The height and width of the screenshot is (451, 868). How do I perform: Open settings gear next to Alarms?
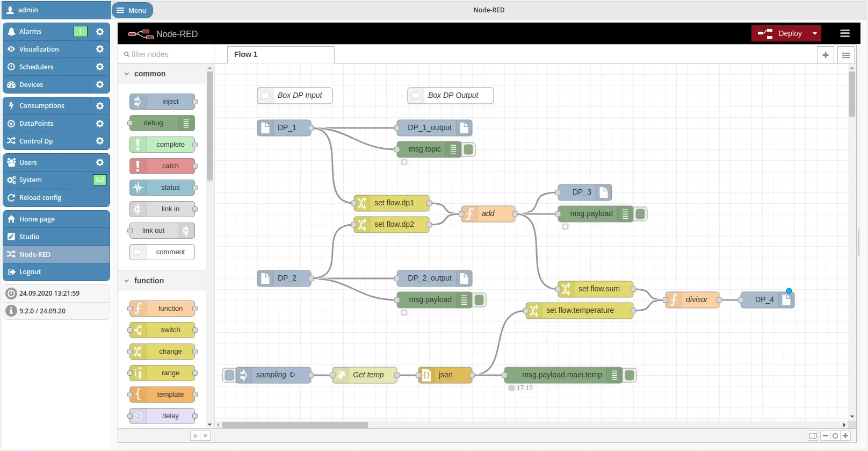point(100,32)
